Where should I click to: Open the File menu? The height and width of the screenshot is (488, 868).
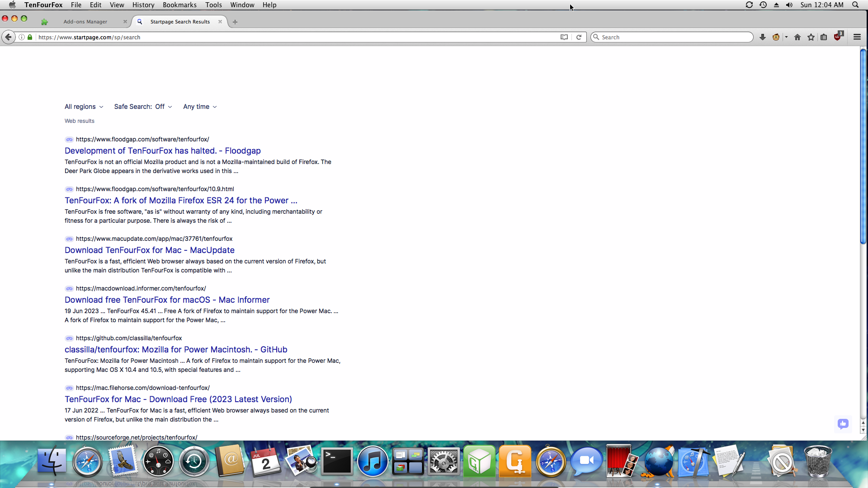coord(76,5)
